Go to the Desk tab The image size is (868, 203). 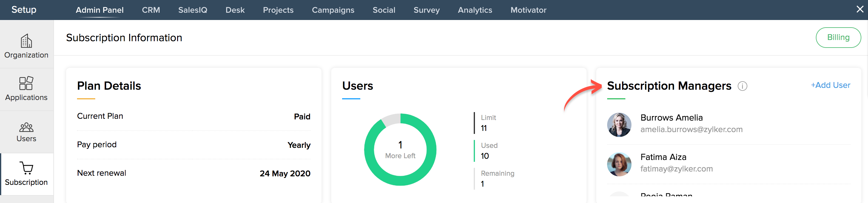(235, 10)
